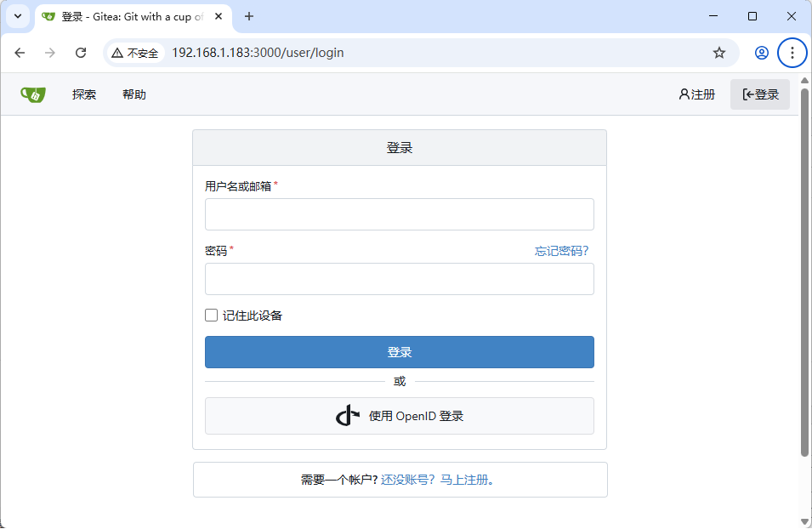Viewport: 812px width, 529px height.
Task: Open a new browser tab
Action: click(249, 16)
